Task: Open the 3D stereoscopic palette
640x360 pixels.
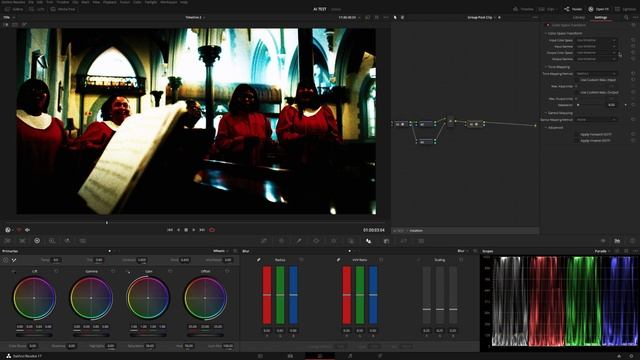Action: tap(421, 241)
